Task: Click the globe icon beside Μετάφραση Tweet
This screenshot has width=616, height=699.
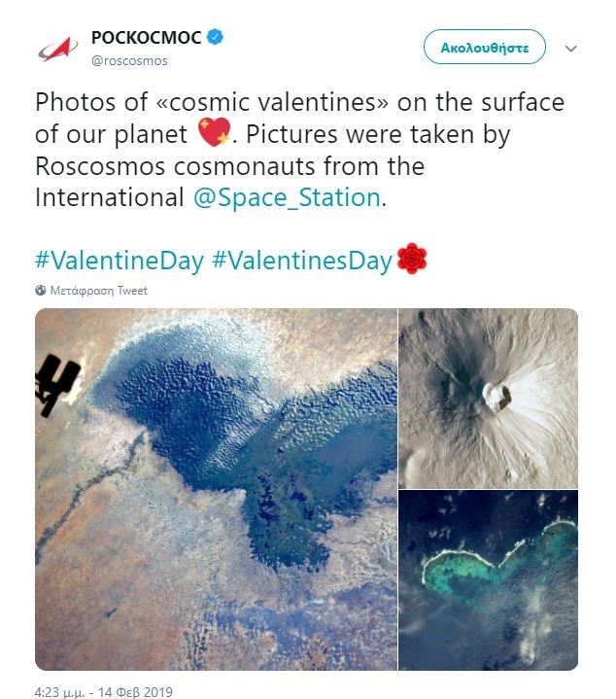Action: pyautogui.click(x=41, y=290)
